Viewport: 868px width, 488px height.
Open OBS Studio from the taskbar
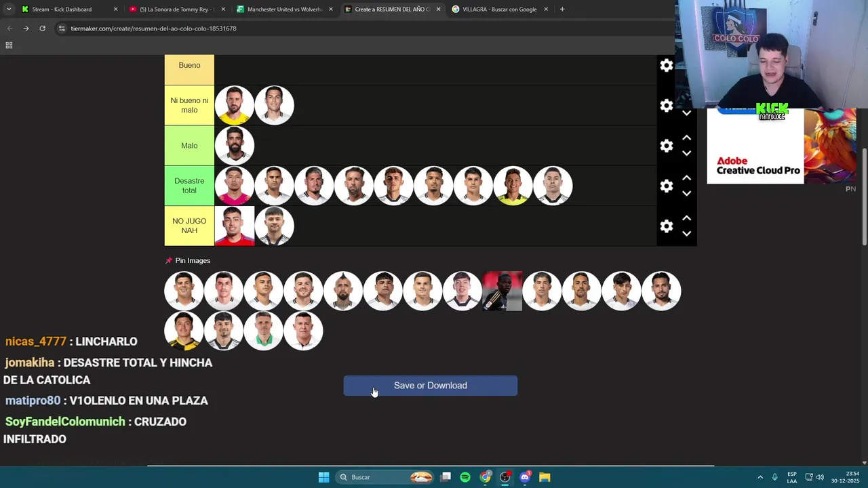(x=505, y=477)
